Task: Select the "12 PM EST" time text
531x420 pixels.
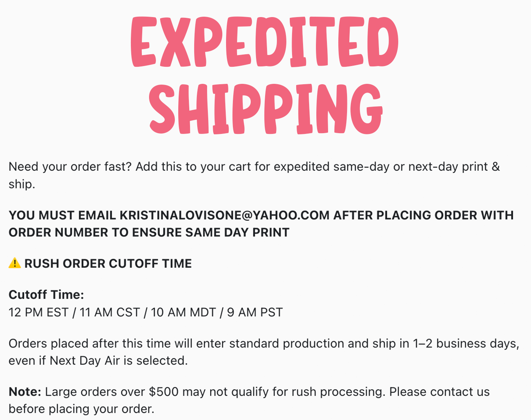Action: coord(38,312)
